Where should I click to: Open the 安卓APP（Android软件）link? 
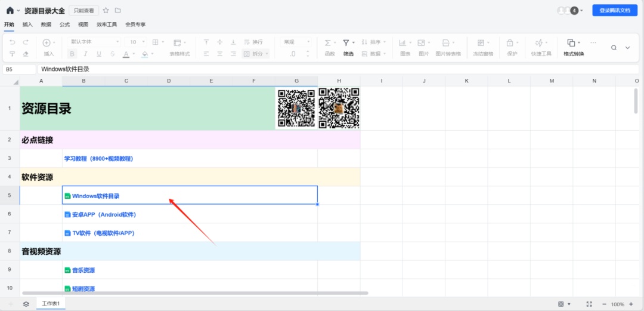pyautogui.click(x=104, y=214)
